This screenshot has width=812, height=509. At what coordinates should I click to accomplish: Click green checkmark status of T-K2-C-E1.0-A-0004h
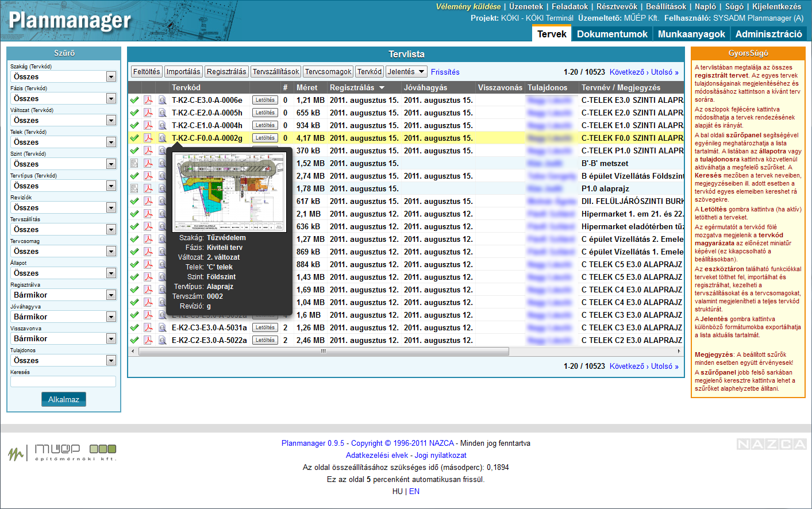coord(134,125)
